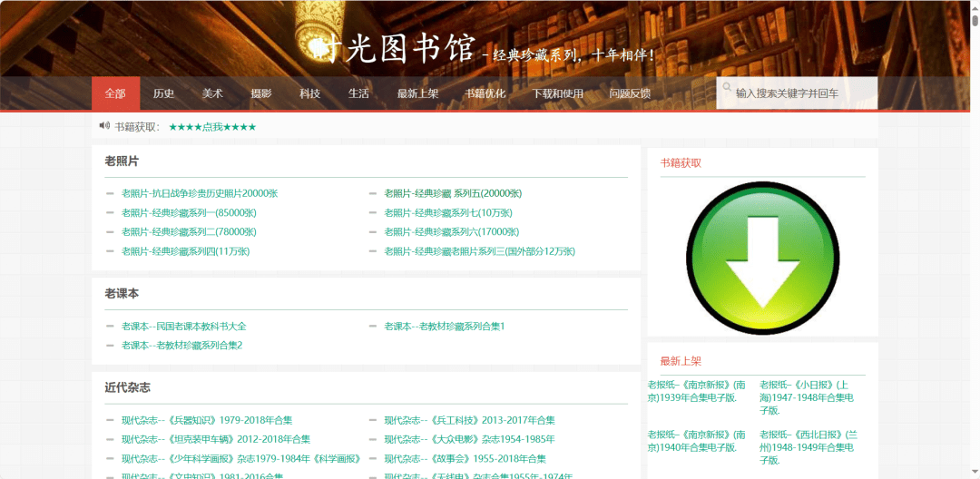Open the 科技 category tab
This screenshot has width=980, height=479.
coord(310,93)
